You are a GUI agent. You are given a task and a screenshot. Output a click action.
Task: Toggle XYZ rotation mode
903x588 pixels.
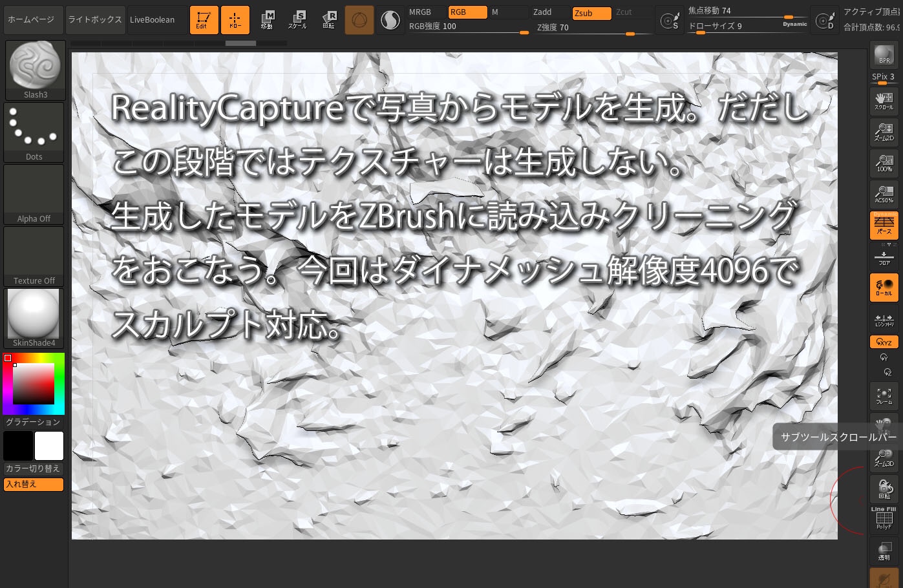[x=884, y=342]
